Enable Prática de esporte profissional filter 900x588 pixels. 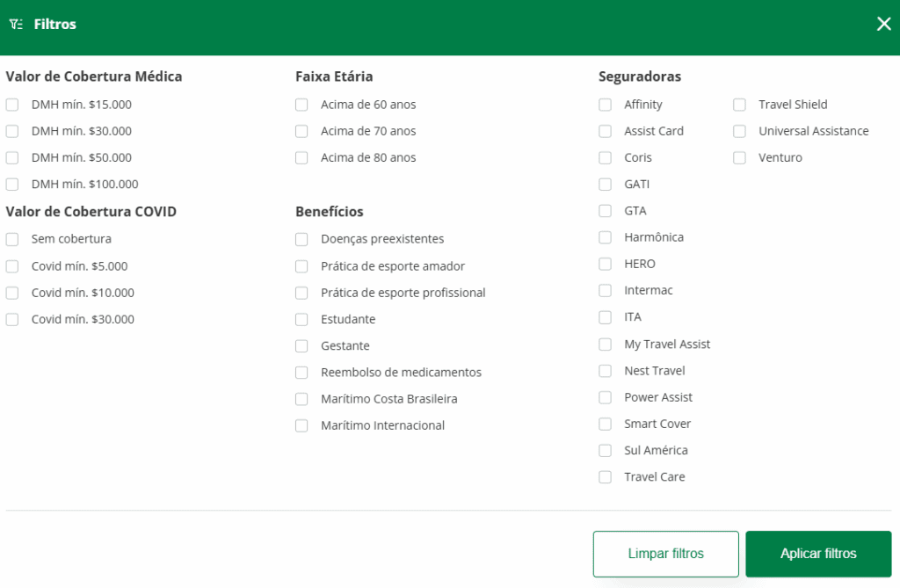300,293
